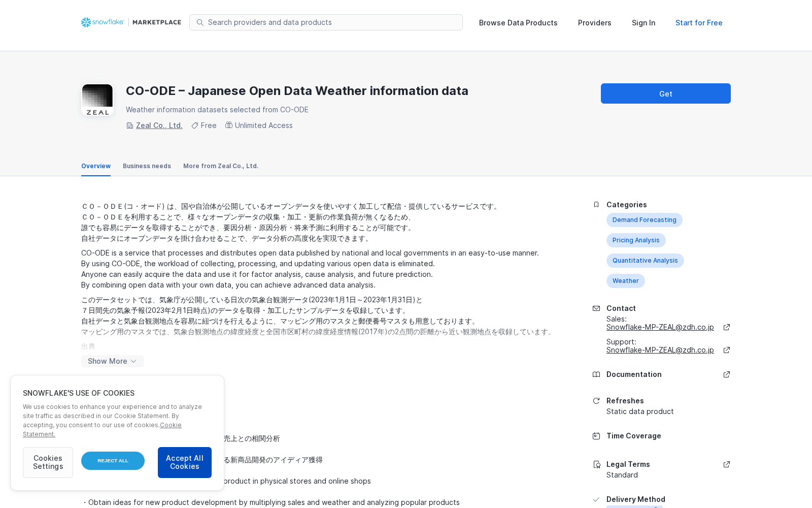812x508 pixels.
Task: Focus the search providers and data products field
Action: [x=326, y=22]
